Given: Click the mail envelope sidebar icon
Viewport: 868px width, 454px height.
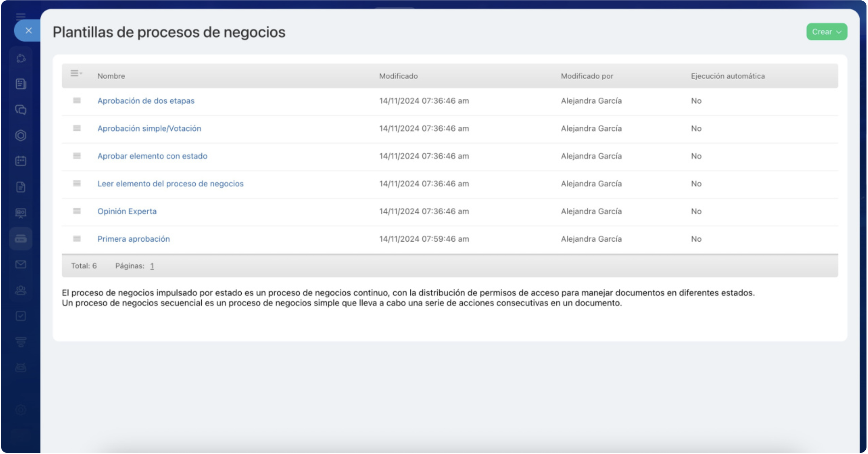Looking at the screenshot, I should [x=21, y=264].
